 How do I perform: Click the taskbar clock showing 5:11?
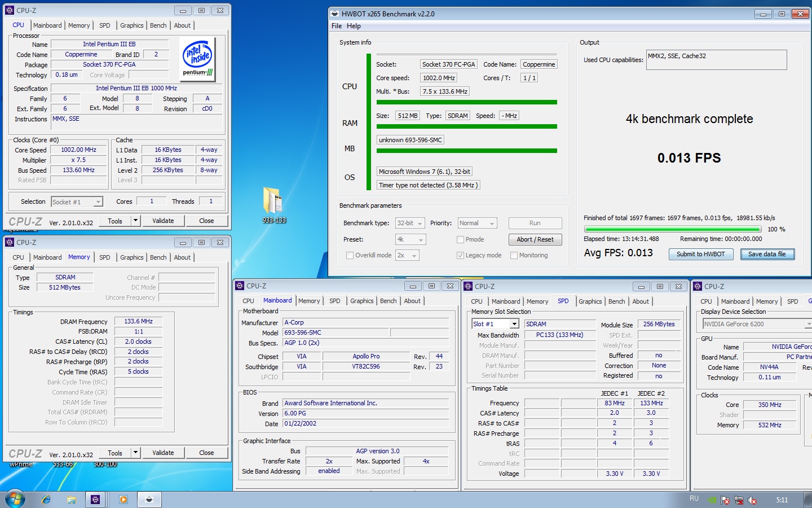782,500
